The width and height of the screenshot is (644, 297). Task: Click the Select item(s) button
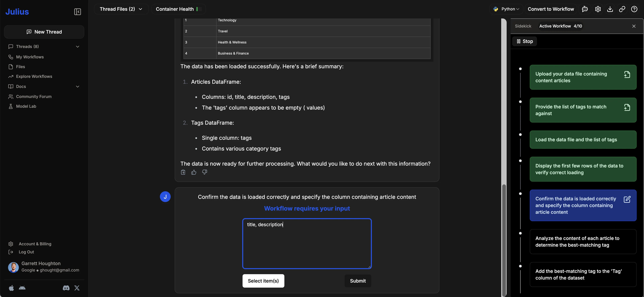click(x=263, y=281)
